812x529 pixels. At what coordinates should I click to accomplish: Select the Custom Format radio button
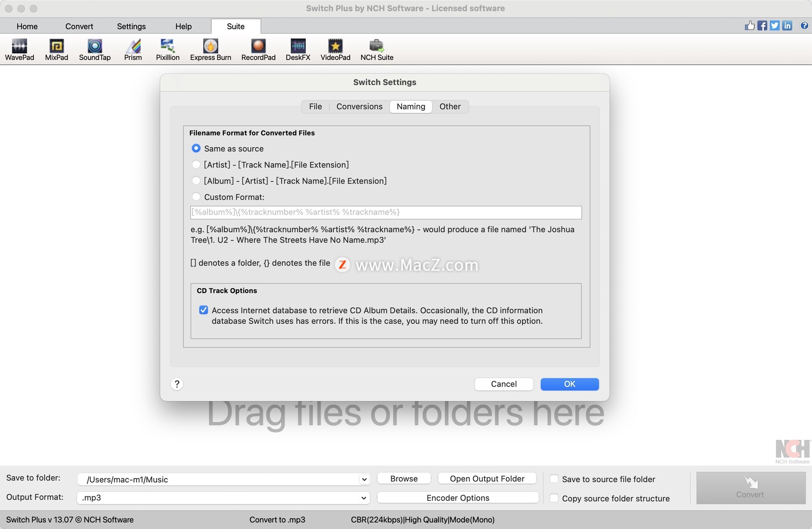point(196,197)
